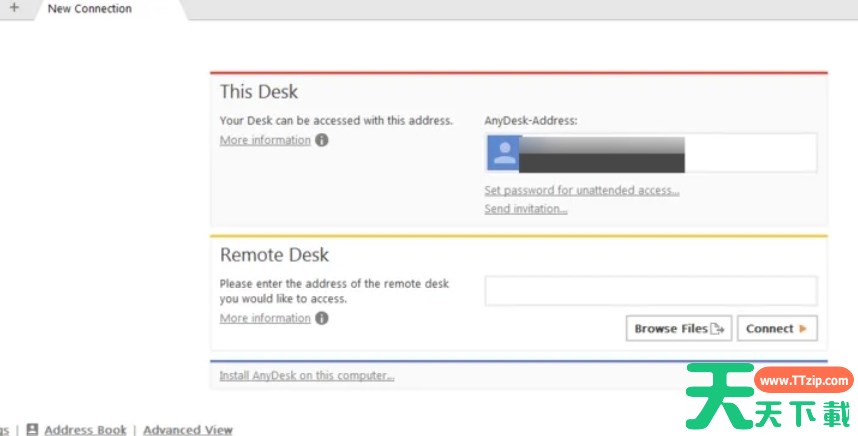Viewport: 858px width, 436px height.
Task: Click the orange www.TTzip.com badge
Action: click(x=803, y=380)
